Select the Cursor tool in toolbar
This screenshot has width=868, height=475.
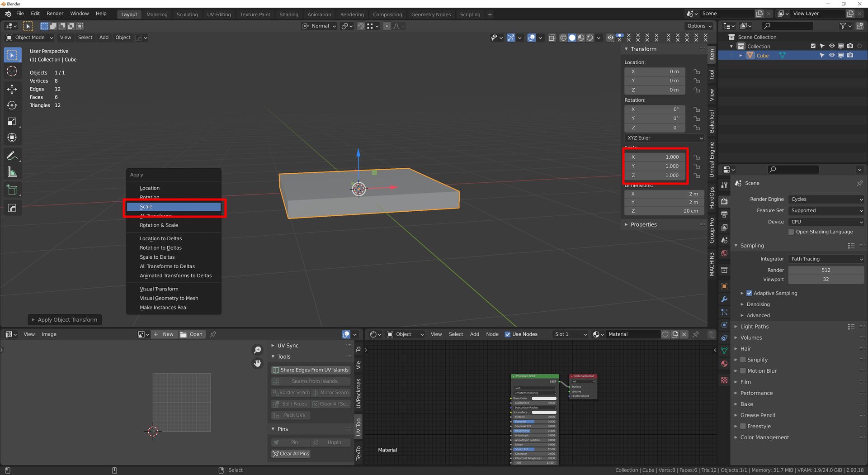click(x=12, y=71)
